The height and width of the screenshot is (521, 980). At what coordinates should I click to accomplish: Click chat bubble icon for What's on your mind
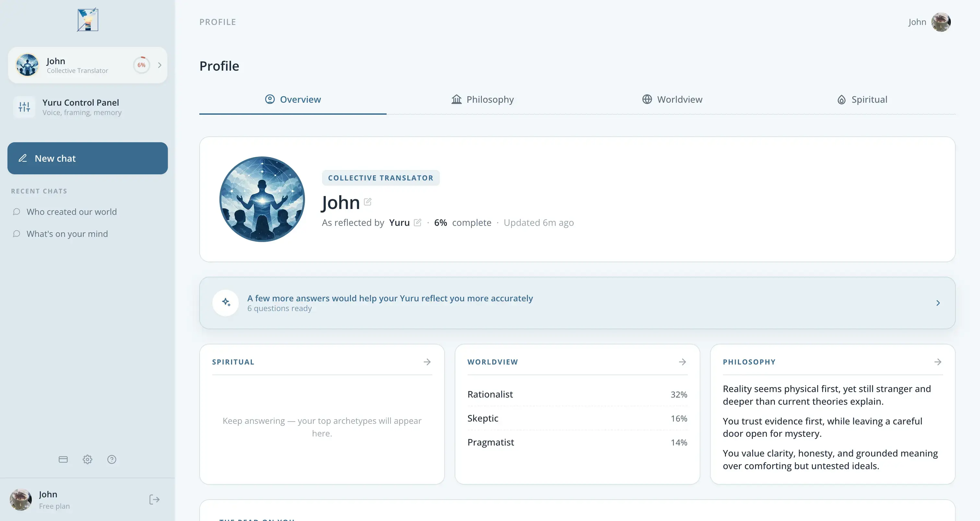coord(16,234)
